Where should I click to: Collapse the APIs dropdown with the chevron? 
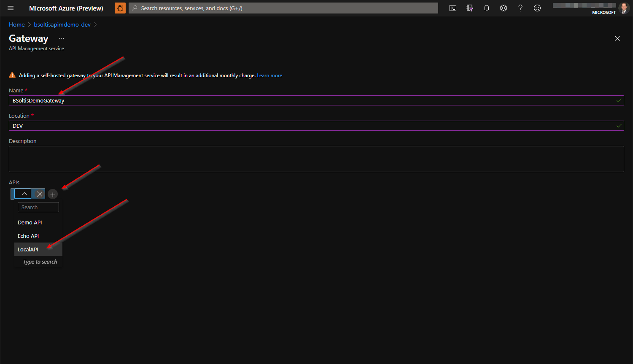click(x=24, y=194)
